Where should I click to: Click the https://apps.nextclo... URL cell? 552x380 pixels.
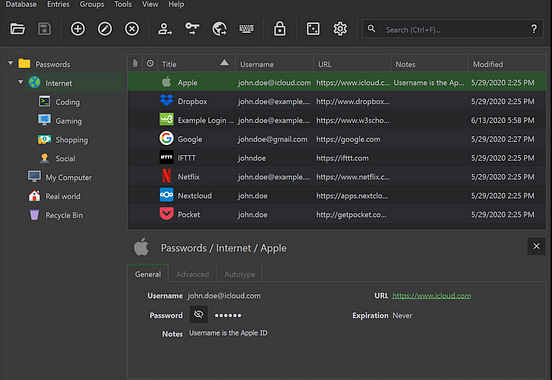[352, 195]
